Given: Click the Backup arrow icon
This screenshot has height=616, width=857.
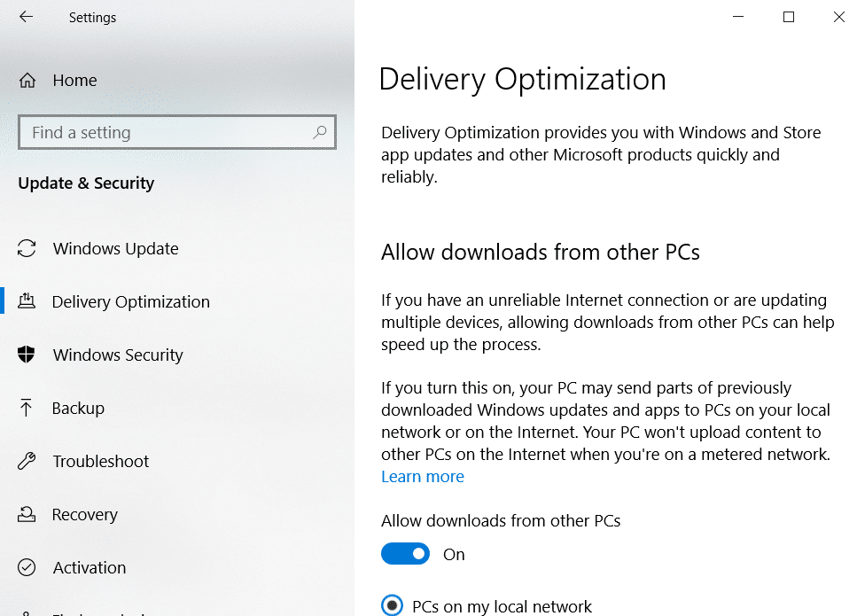Looking at the screenshot, I should click(x=27, y=409).
